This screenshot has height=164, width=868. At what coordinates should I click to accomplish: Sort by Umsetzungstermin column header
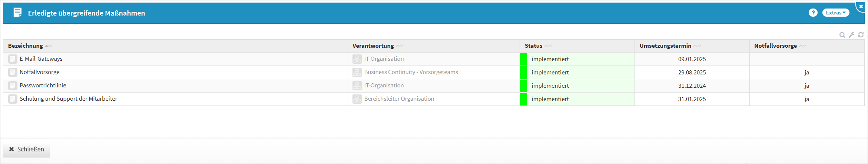pyautogui.click(x=665, y=46)
